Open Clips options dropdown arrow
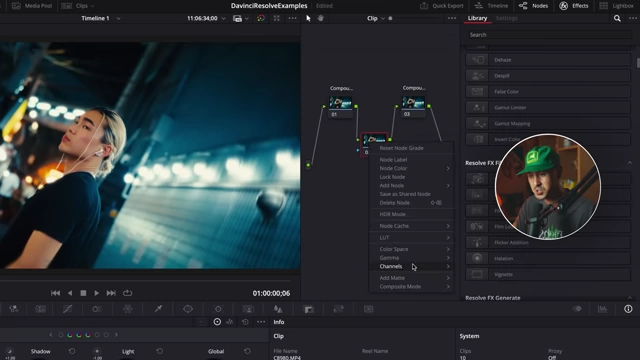Image resolution: width=640 pixels, height=360 pixels. click(x=92, y=6)
